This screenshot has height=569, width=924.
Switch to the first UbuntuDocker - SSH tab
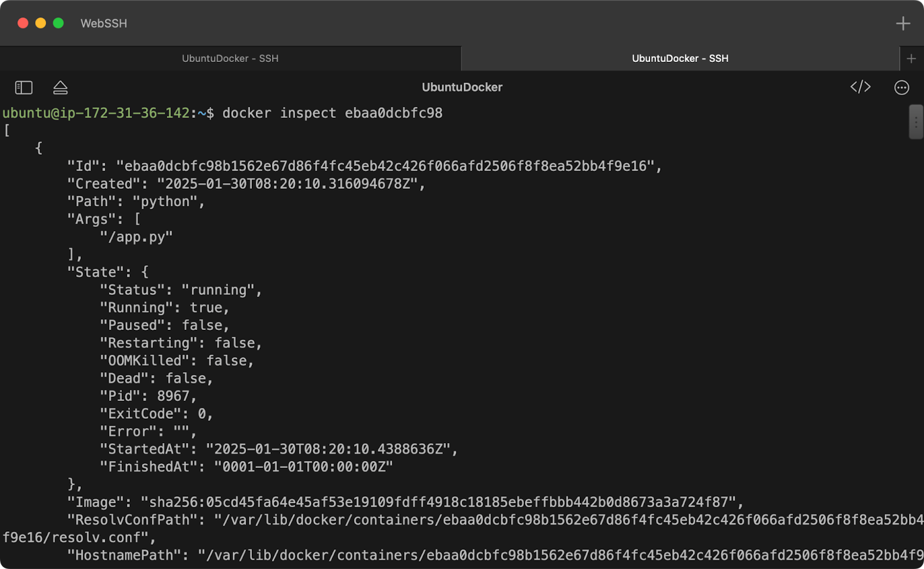[x=230, y=58]
